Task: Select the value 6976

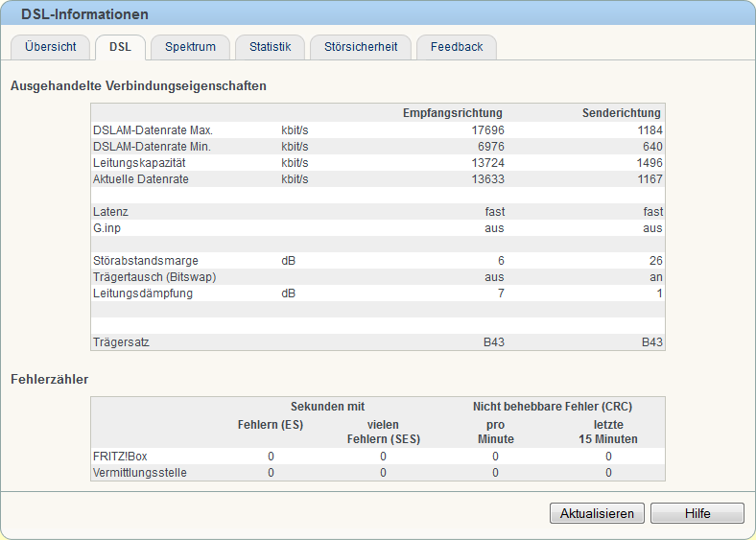Action: pos(491,147)
